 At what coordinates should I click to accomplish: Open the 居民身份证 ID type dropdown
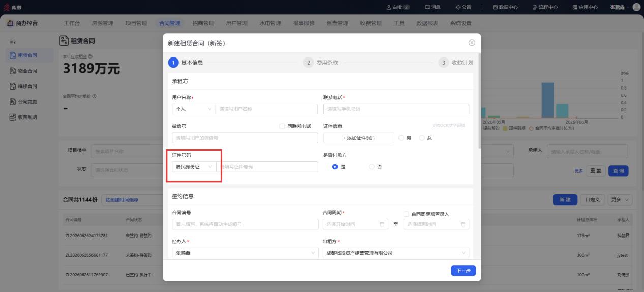pos(194,167)
